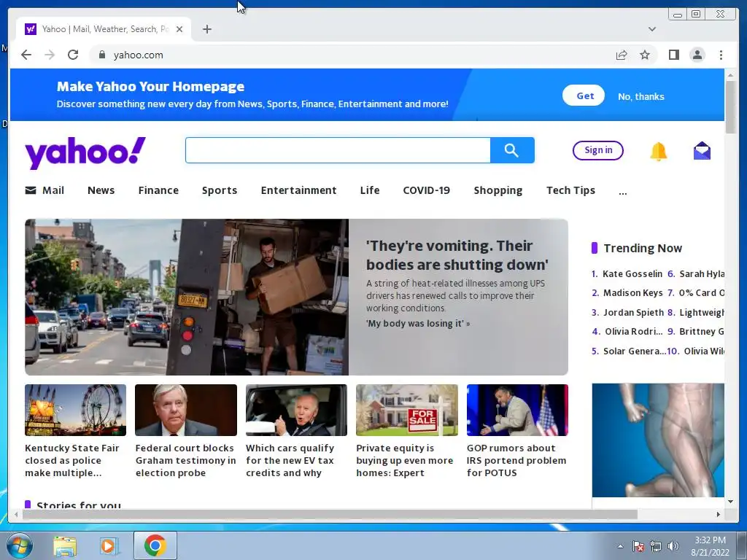Open the Kentucky State Fair thumbnail
Viewport: 747px width, 560px height.
click(x=75, y=410)
